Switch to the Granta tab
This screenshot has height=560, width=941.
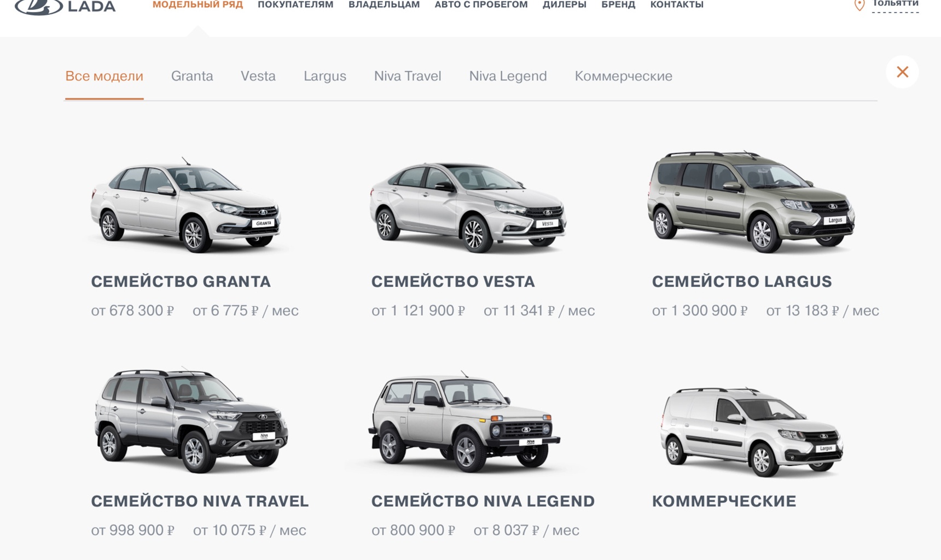tap(192, 76)
